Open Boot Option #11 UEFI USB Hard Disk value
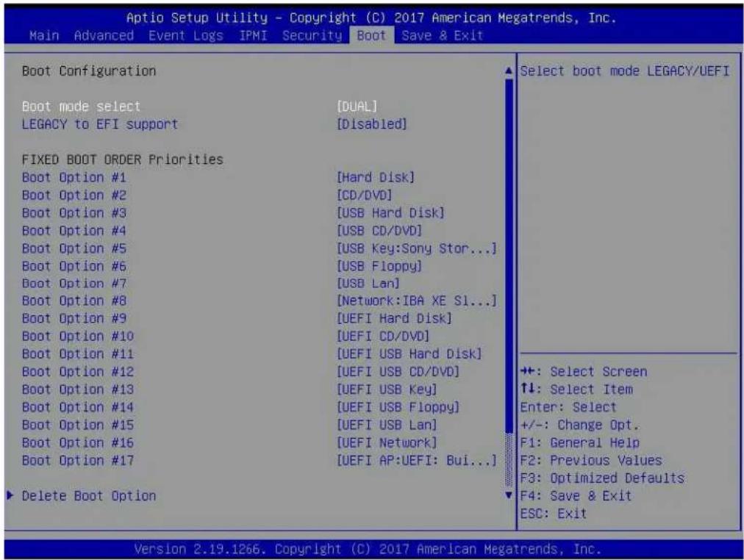The width and height of the screenshot is (744, 560). (x=409, y=354)
